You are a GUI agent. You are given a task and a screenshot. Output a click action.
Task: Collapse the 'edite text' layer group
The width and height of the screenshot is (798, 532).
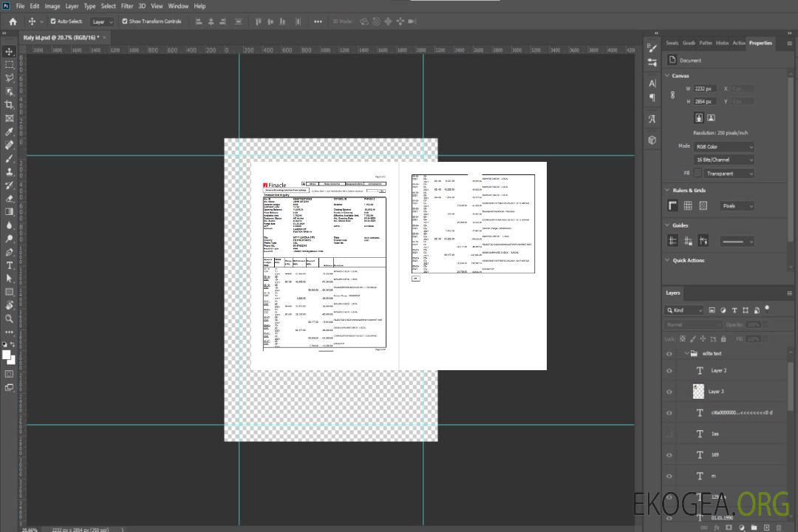[x=683, y=354]
